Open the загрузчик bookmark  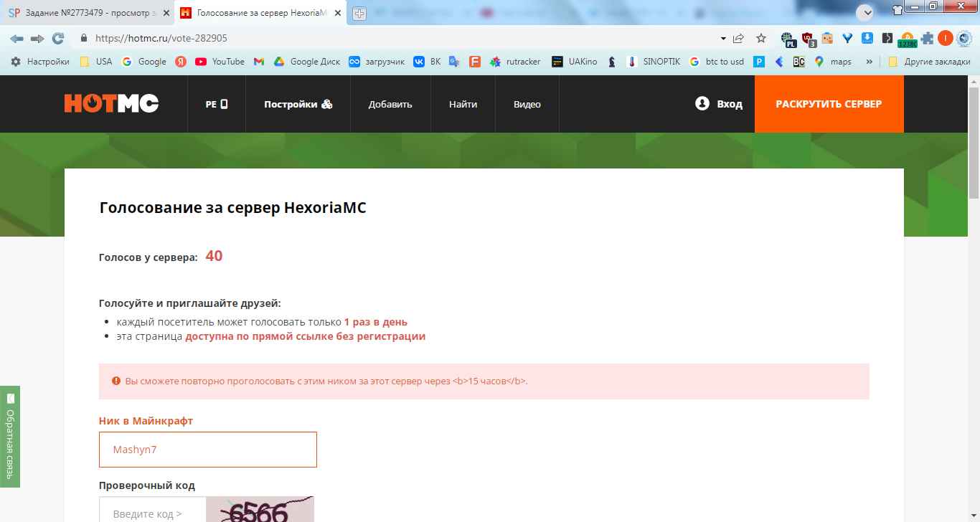point(376,62)
